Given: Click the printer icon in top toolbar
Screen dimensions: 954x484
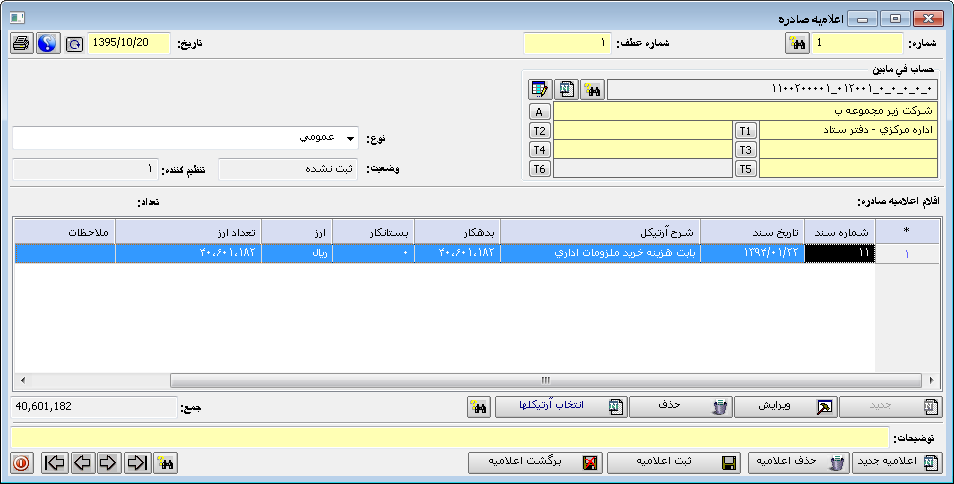Looking at the screenshot, I should tap(21, 44).
